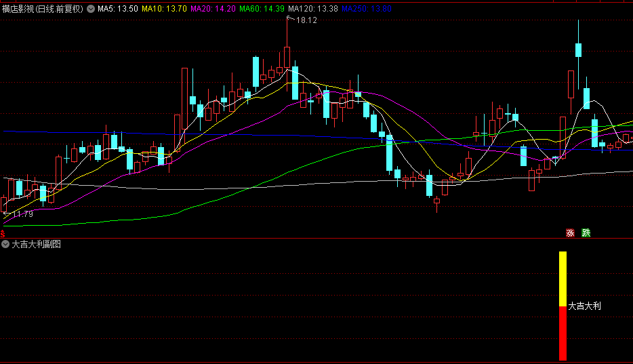Select the MA10: 13.70 label
The height and width of the screenshot is (364, 633).
(x=164, y=9)
